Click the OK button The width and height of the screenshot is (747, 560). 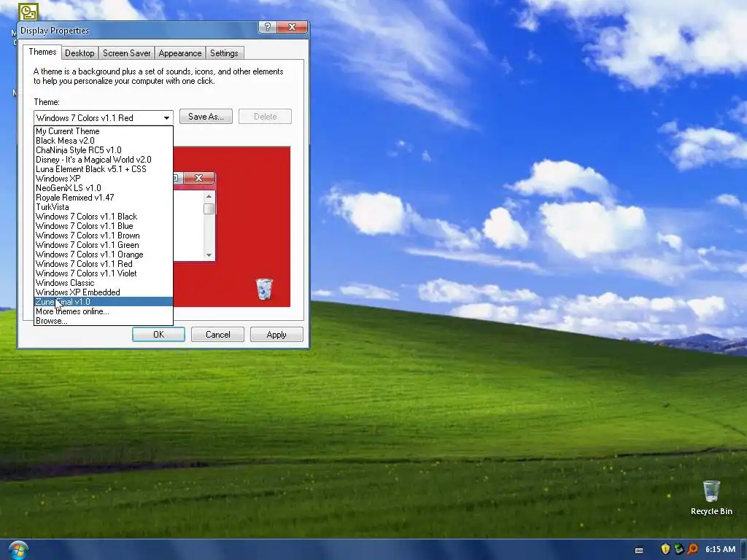pos(158,334)
